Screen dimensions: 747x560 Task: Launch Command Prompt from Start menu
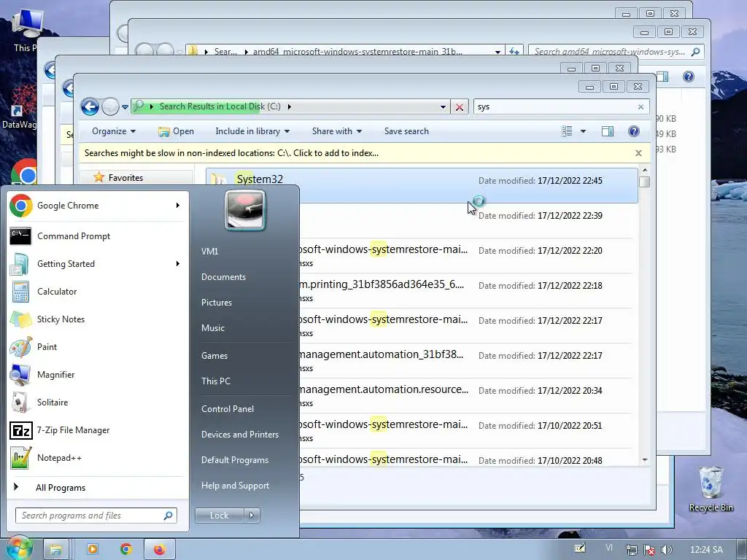97,236
